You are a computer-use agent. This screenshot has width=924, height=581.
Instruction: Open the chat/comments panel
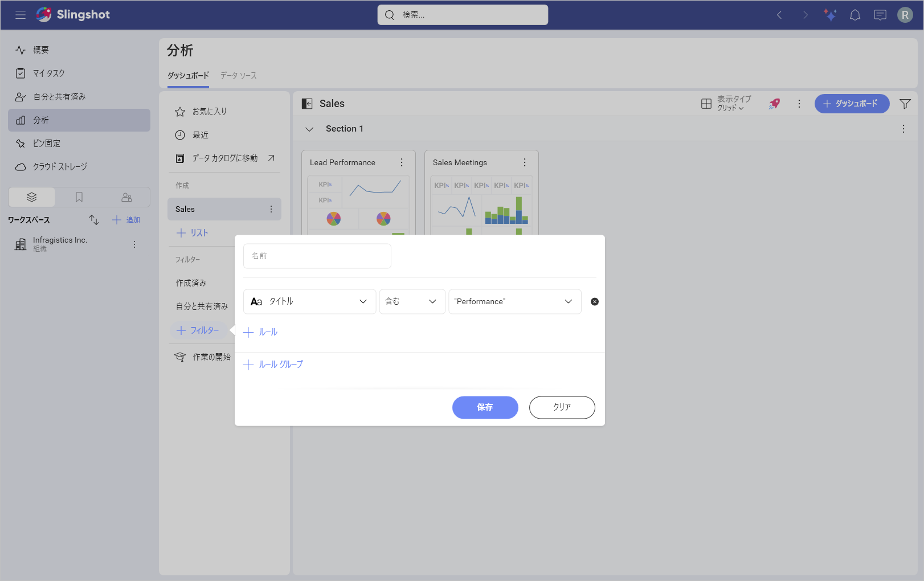click(x=880, y=15)
